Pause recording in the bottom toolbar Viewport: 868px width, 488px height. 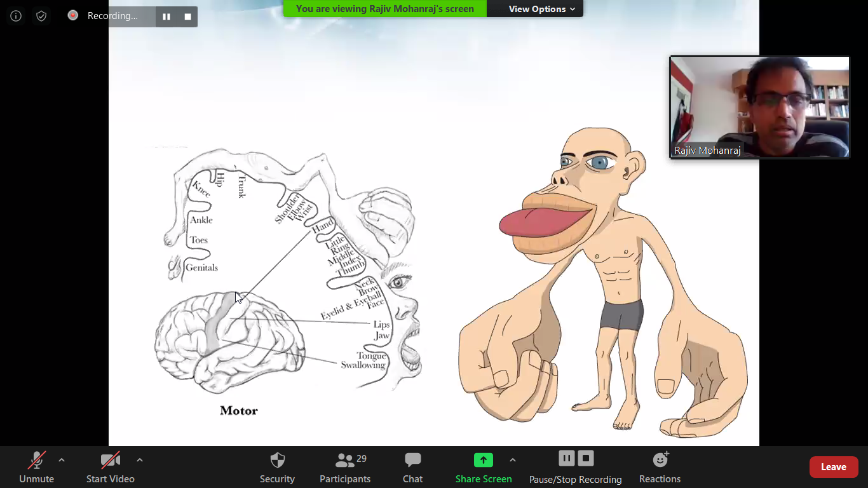(567, 458)
